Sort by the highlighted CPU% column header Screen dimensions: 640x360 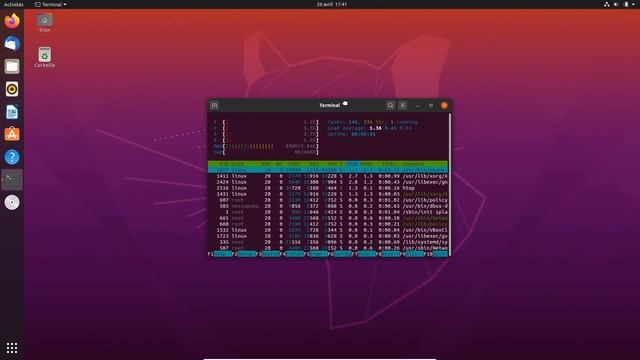[x=352, y=164]
